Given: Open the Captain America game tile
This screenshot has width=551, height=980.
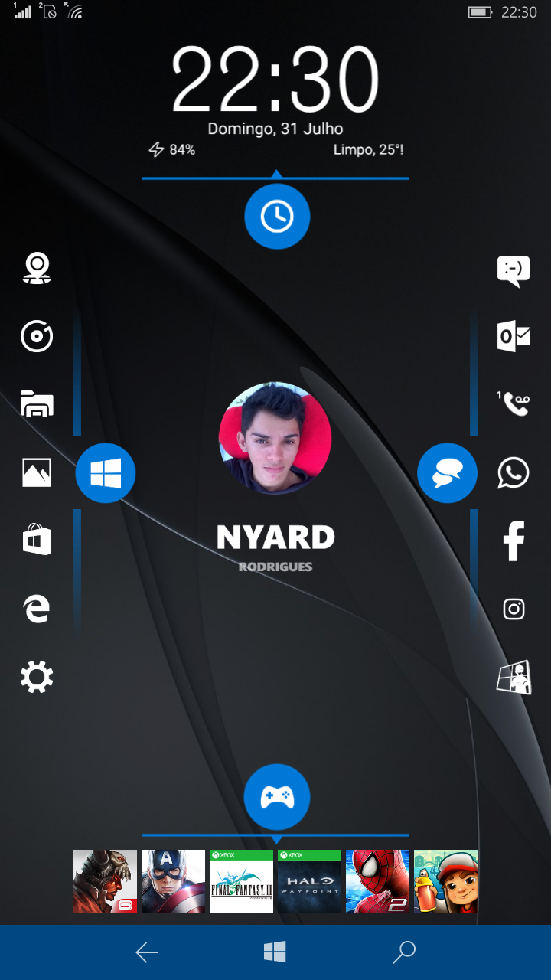Looking at the screenshot, I should click(x=174, y=881).
